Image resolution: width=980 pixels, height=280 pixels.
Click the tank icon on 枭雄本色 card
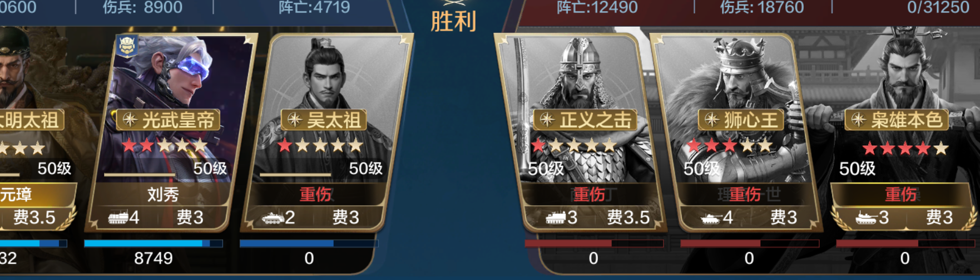click(867, 218)
